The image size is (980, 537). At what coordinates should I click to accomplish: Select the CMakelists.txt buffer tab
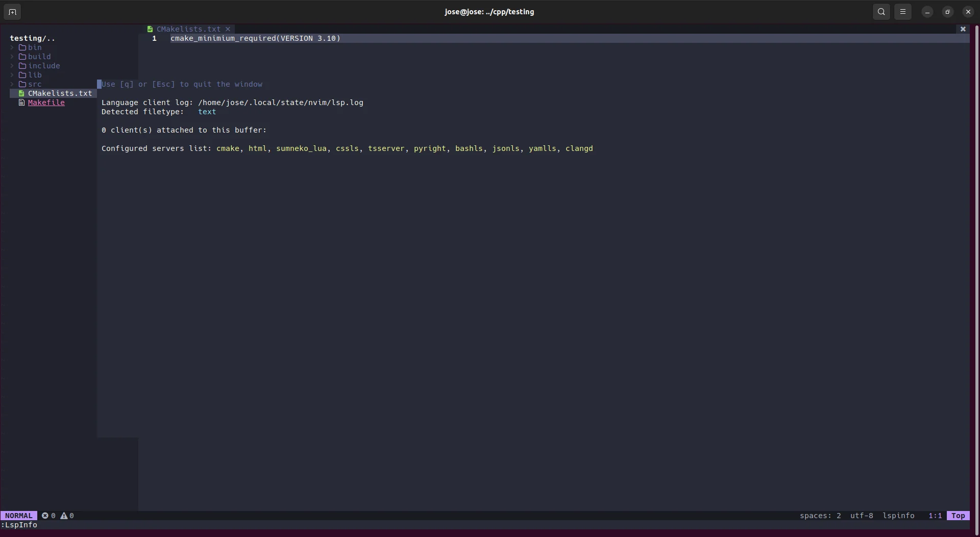tap(188, 29)
